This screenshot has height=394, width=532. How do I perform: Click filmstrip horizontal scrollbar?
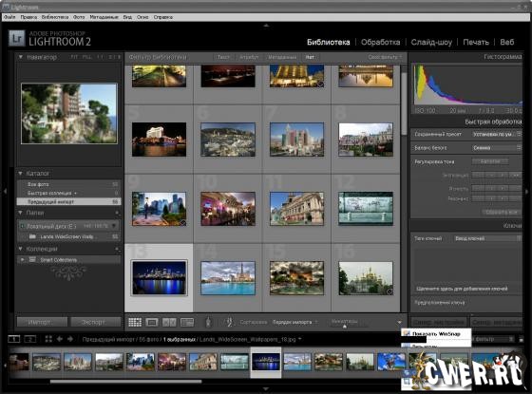coord(125,382)
